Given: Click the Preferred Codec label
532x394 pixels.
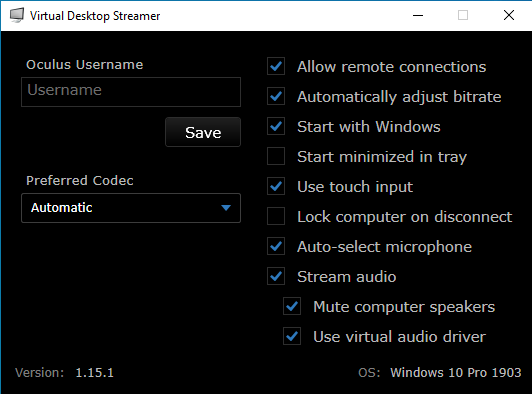Looking at the screenshot, I should pyautogui.click(x=80, y=181).
